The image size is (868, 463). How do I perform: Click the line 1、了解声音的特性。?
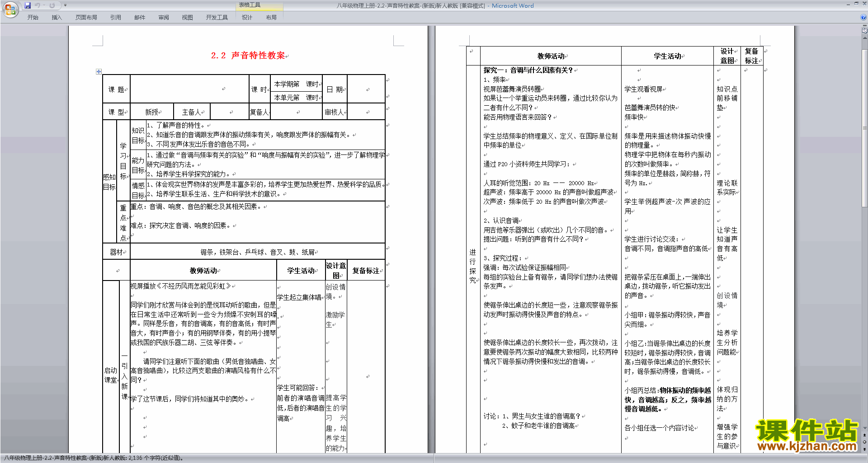tap(177, 125)
